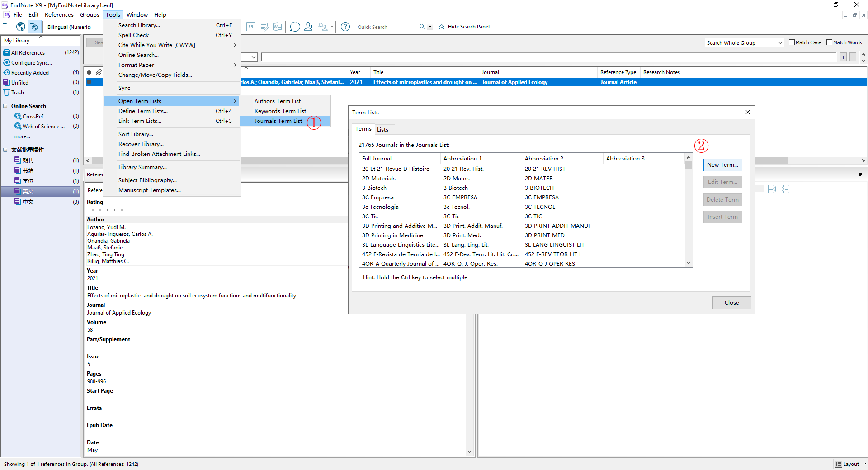Viewport: 868px width, 470px height.
Task: Click the Configure Sync icon
Action: click(x=7, y=63)
